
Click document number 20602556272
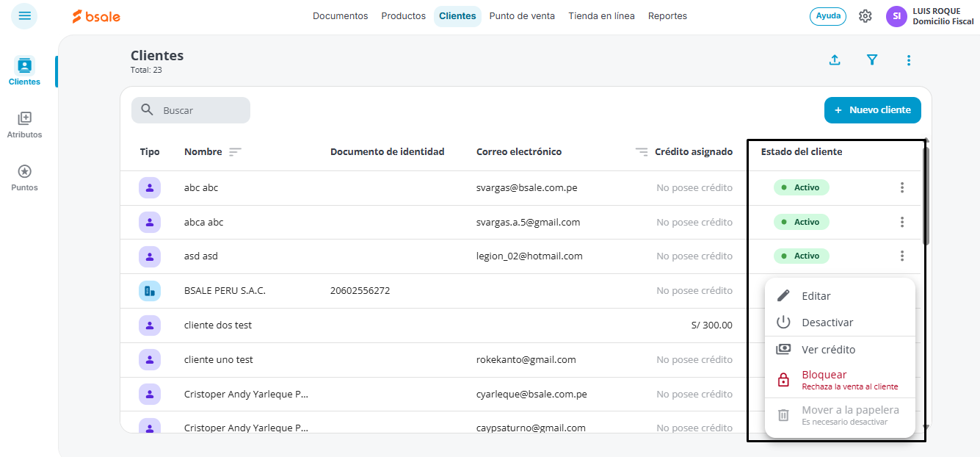tap(360, 291)
